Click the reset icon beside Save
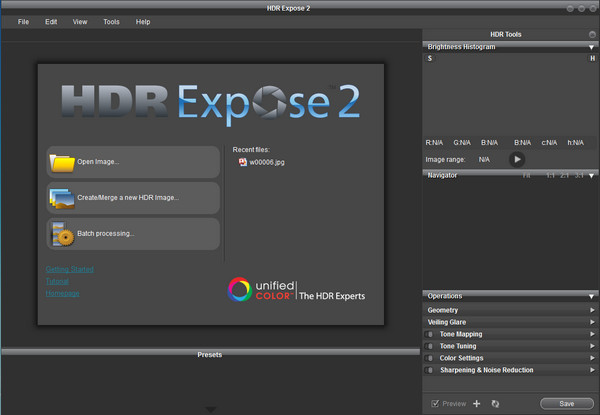The height and width of the screenshot is (415, 600). (495, 403)
